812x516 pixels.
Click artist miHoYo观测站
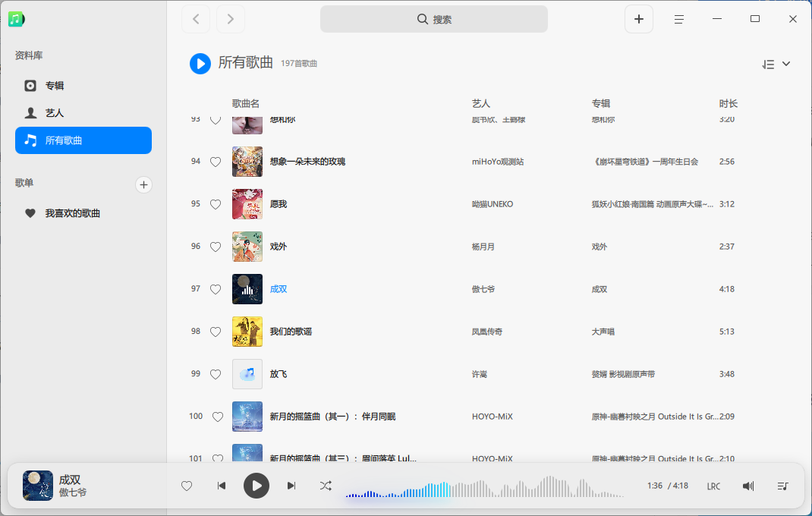(498, 162)
